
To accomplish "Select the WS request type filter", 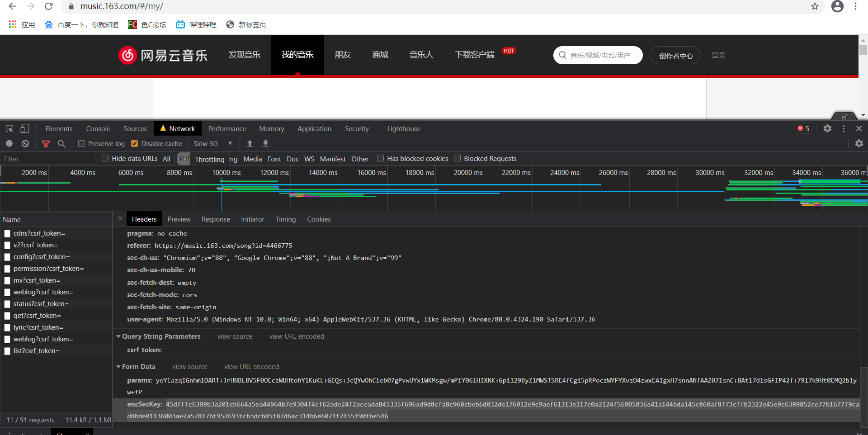I will tap(309, 159).
